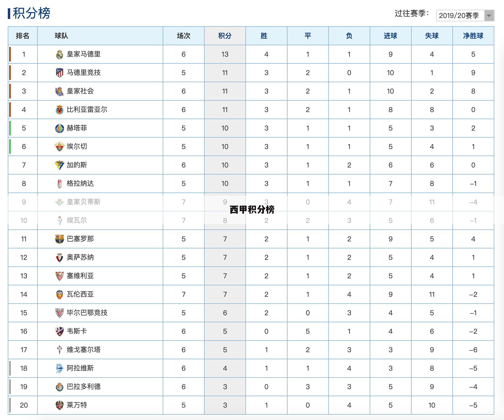The height and width of the screenshot is (420, 504).
Task: Click the Valladolid crest icon
Action: coord(60,387)
